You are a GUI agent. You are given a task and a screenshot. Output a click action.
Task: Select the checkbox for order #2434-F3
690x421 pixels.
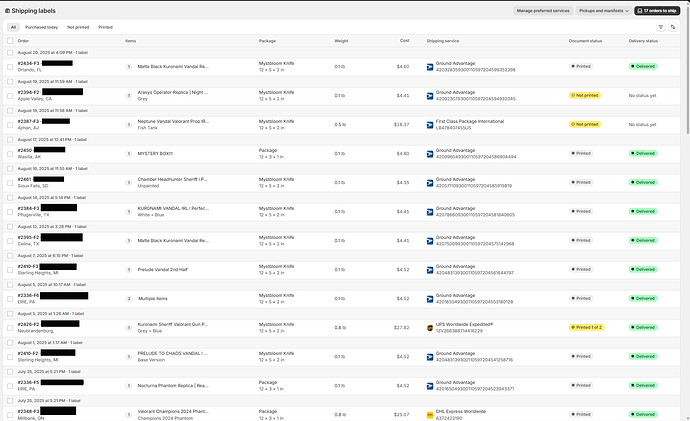click(x=10, y=66)
